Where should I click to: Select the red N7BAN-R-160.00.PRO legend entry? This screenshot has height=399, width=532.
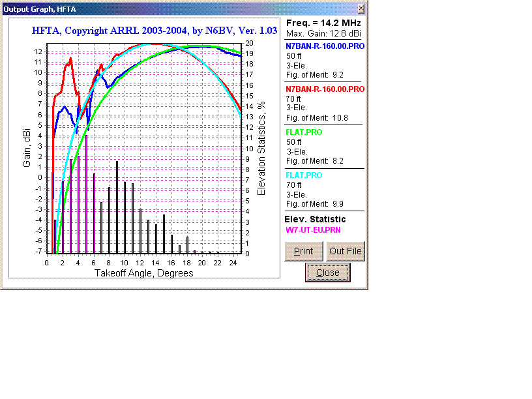(325, 89)
